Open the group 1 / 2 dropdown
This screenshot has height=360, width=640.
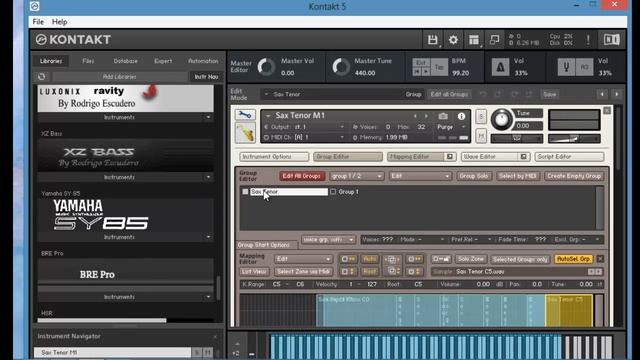click(x=356, y=176)
